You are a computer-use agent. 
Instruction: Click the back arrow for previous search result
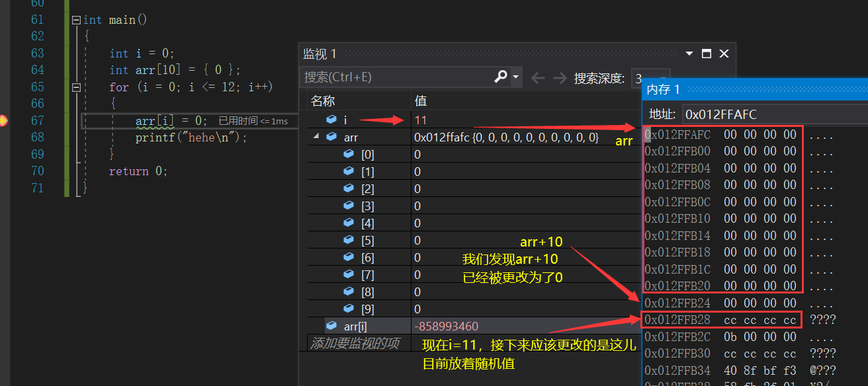pyautogui.click(x=538, y=78)
